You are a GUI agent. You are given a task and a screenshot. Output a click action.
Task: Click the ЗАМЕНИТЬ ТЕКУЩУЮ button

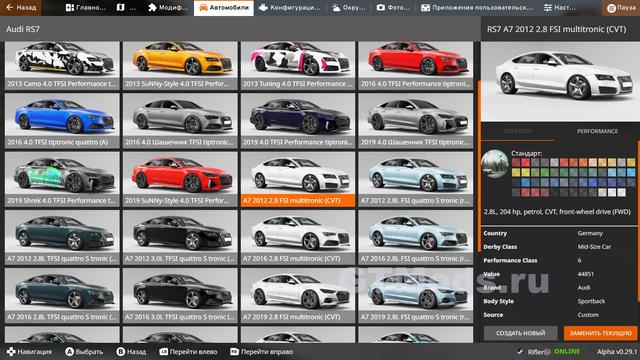pos(600,333)
